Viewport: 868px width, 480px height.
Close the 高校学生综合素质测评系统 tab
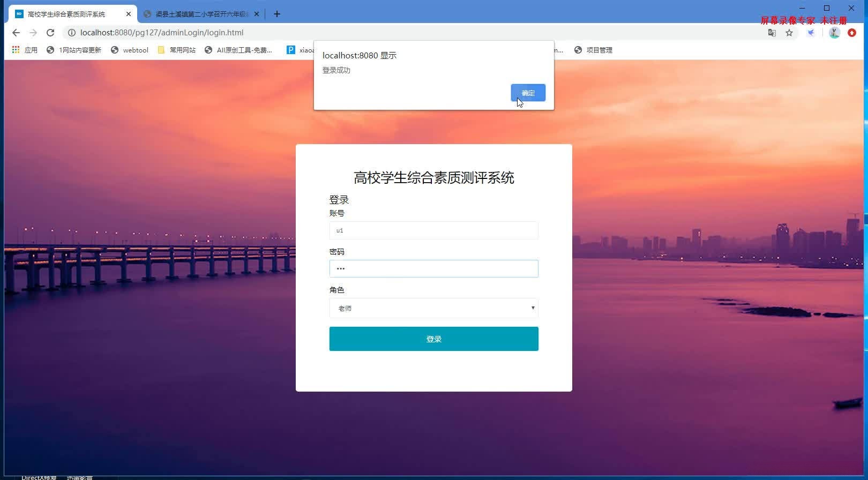pyautogui.click(x=129, y=14)
